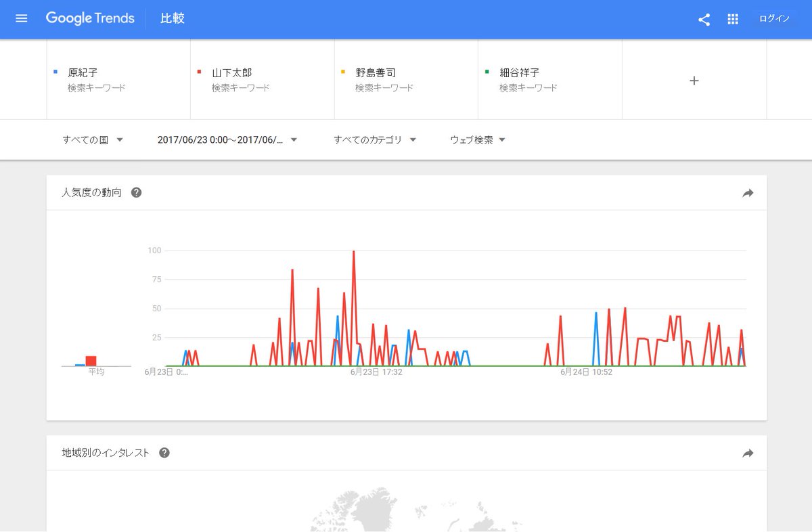Image resolution: width=812 pixels, height=532 pixels.
Task: Click the red peak at 100 on chart
Action: click(x=353, y=252)
